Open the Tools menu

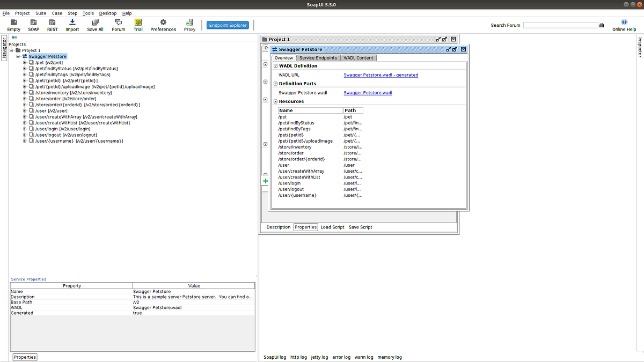point(88,13)
